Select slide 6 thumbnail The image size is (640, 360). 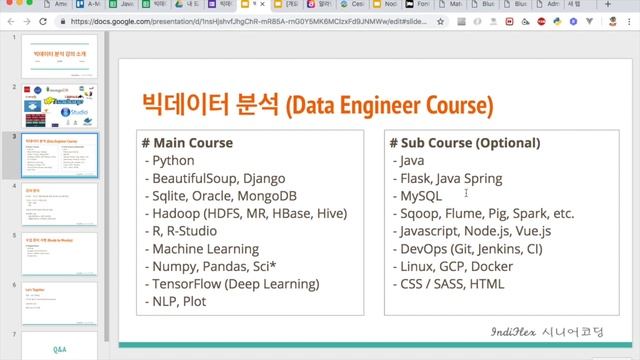[60, 304]
